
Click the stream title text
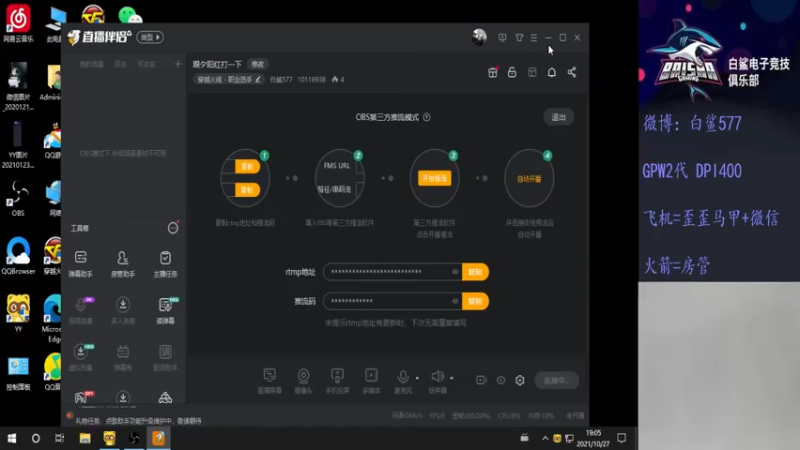click(217, 64)
